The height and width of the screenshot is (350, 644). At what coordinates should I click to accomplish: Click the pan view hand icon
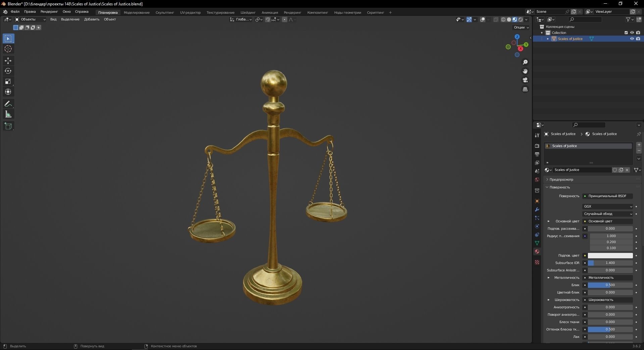pos(525,71)
